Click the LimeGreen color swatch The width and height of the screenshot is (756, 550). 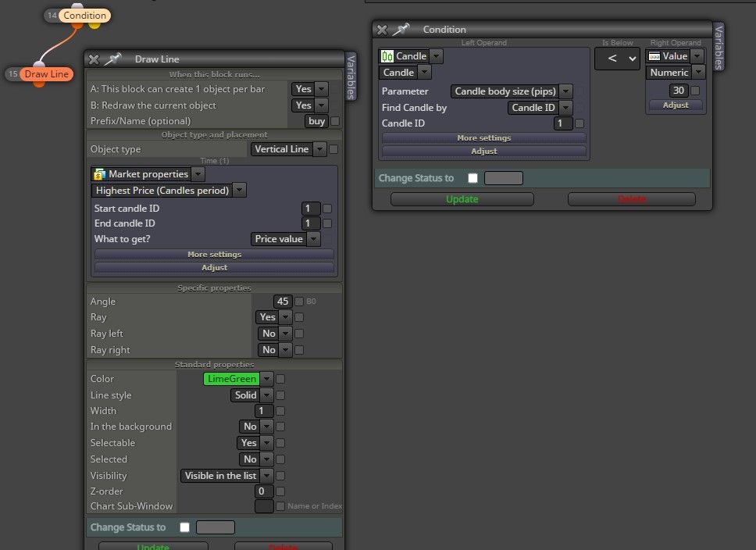(231, 379)
